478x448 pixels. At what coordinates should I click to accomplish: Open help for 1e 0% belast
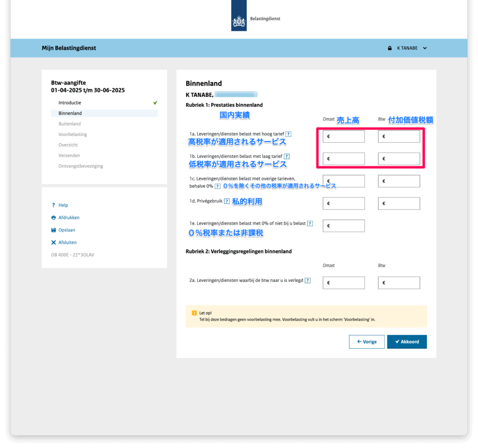click(310, 224)
